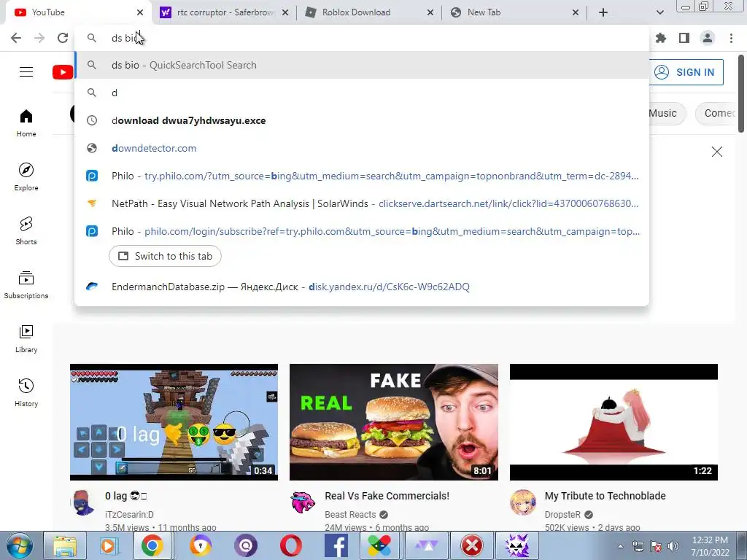
Task: Open Explore in YouTube sidebar
Action: [26, 176]
